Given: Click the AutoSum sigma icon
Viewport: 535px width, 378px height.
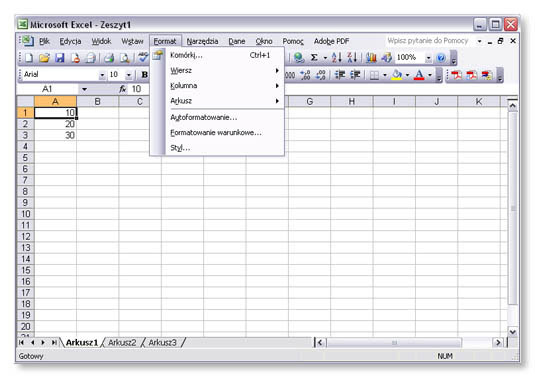Looking at the screenshot, I should coord(314,58).
